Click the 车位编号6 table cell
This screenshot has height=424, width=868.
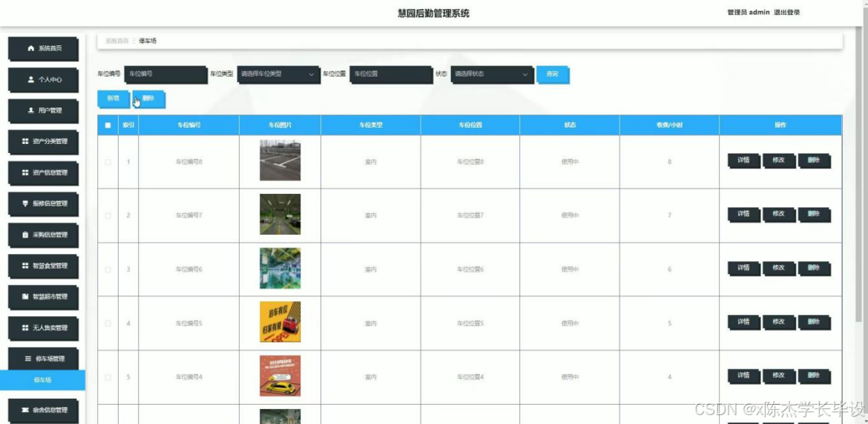[188, 270]
